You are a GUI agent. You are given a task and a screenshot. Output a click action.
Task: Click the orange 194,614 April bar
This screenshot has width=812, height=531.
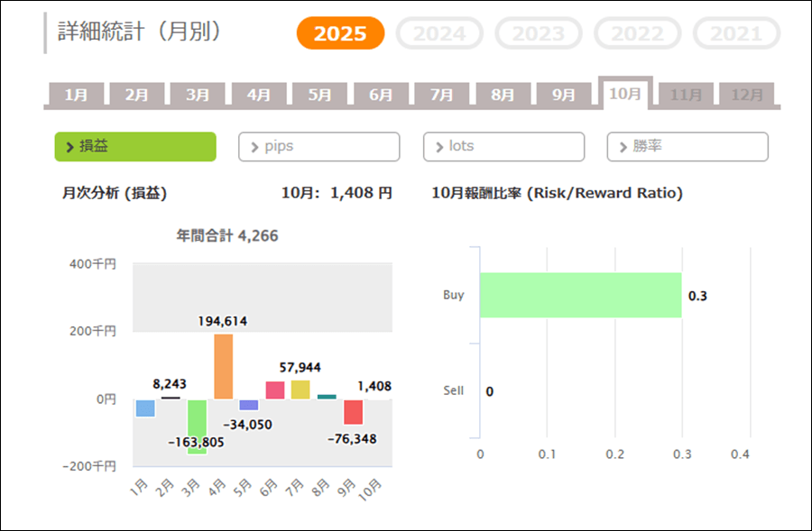tap(223, 366)
